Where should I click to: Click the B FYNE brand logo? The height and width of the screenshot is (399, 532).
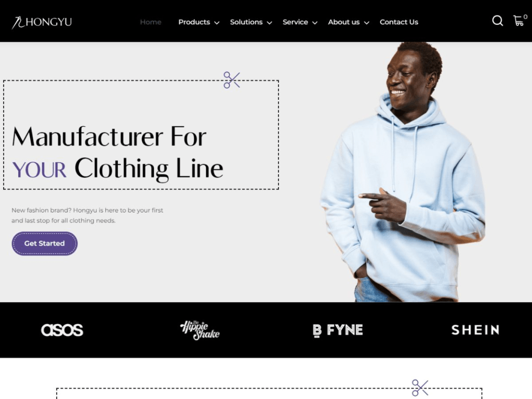338,330
